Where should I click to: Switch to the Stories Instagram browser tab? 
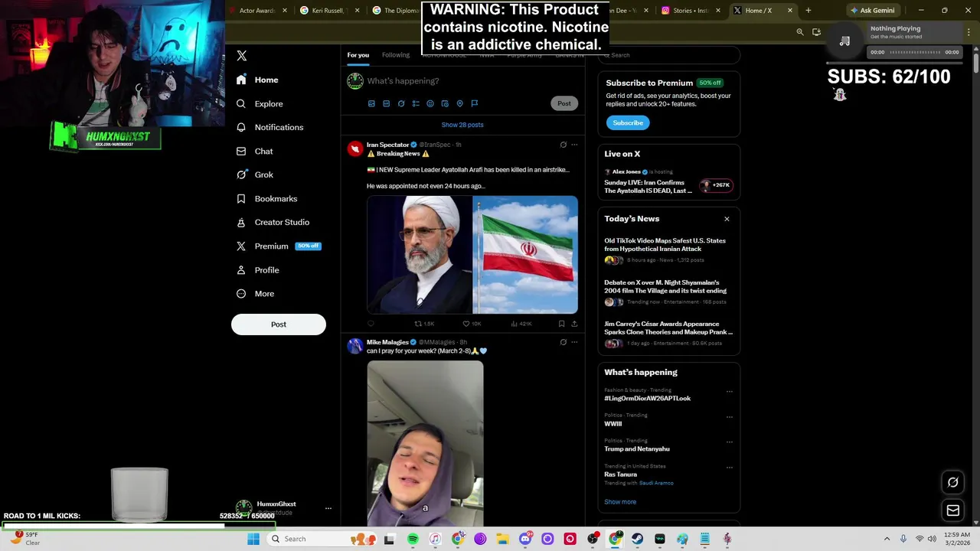(689, 11)
